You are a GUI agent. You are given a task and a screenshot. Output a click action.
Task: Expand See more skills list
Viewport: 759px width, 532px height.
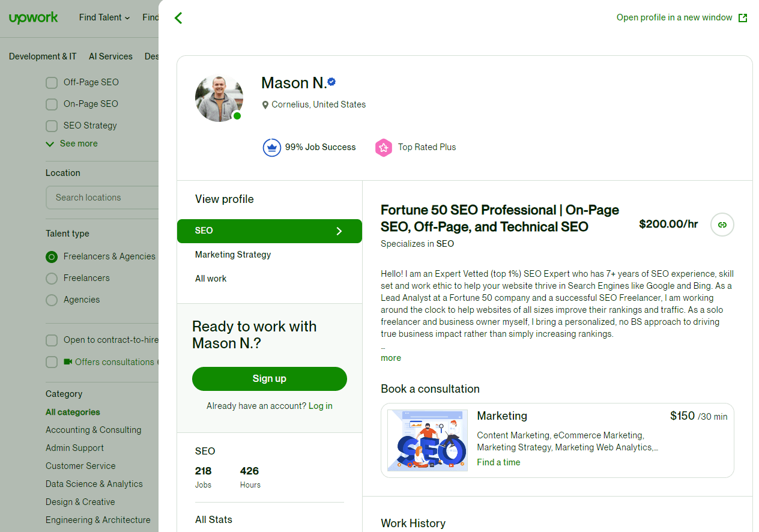72,144
